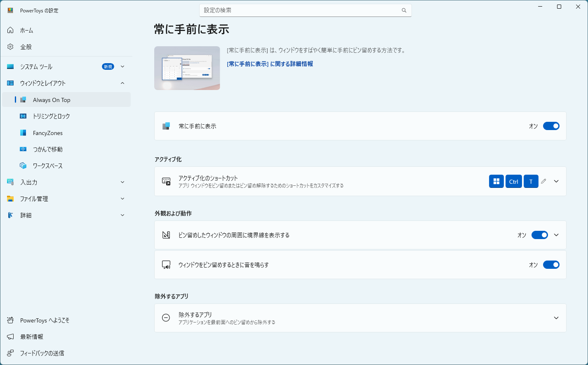Expand the システム ツール section chevron

tap(122, 66)
